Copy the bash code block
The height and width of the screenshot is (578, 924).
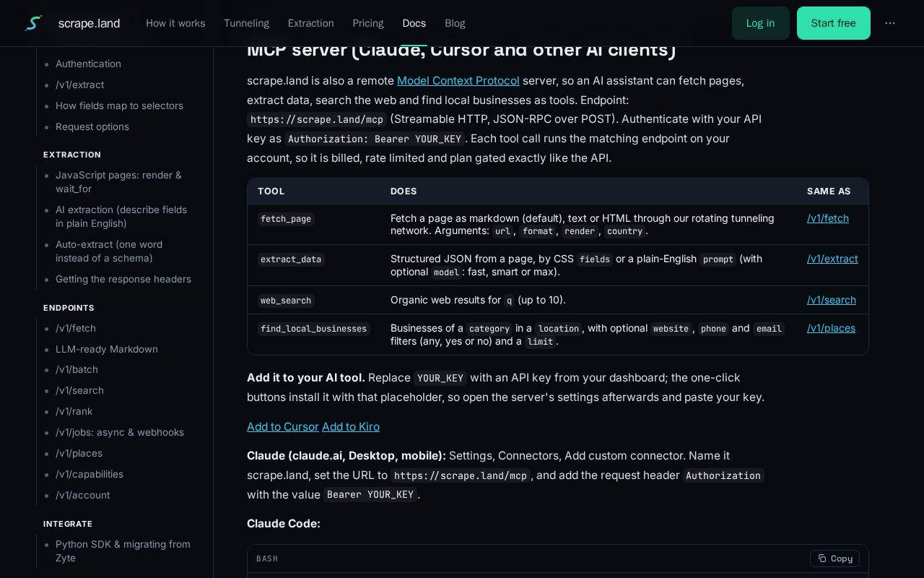click(834, 558)
